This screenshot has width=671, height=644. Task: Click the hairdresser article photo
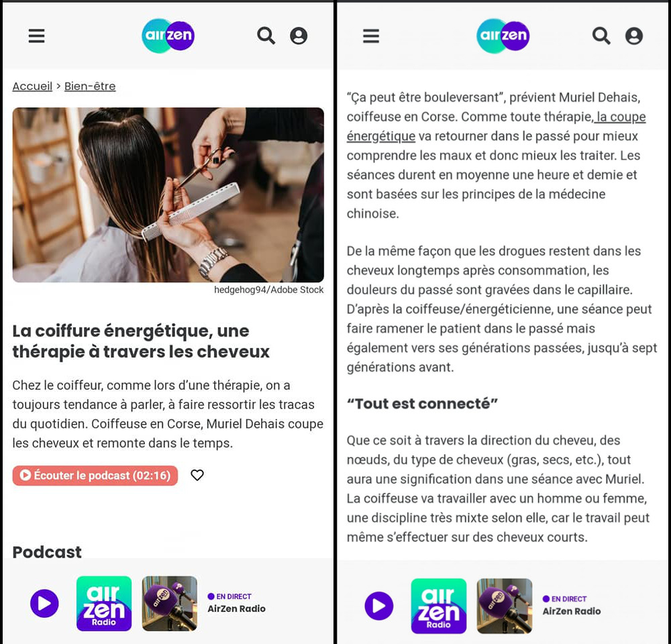168,195
